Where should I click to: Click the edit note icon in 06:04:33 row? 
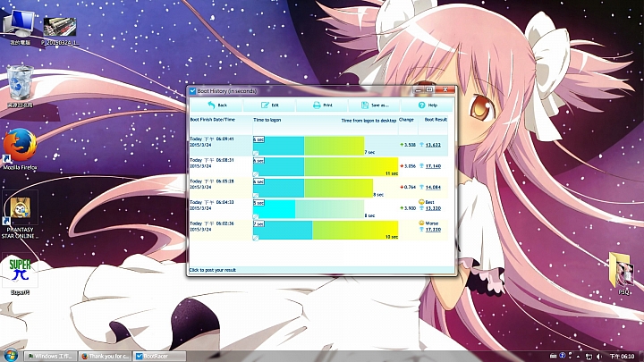click(256, 216)
